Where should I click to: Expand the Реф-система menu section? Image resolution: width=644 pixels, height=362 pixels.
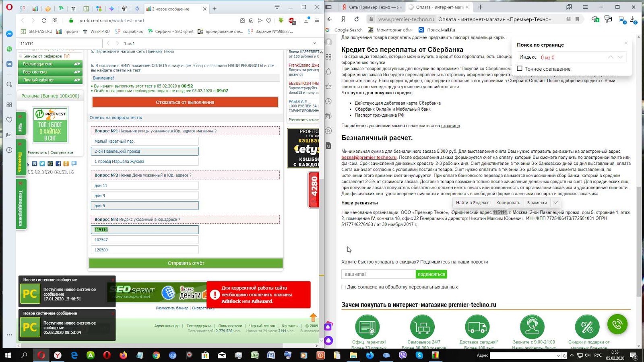50,72
